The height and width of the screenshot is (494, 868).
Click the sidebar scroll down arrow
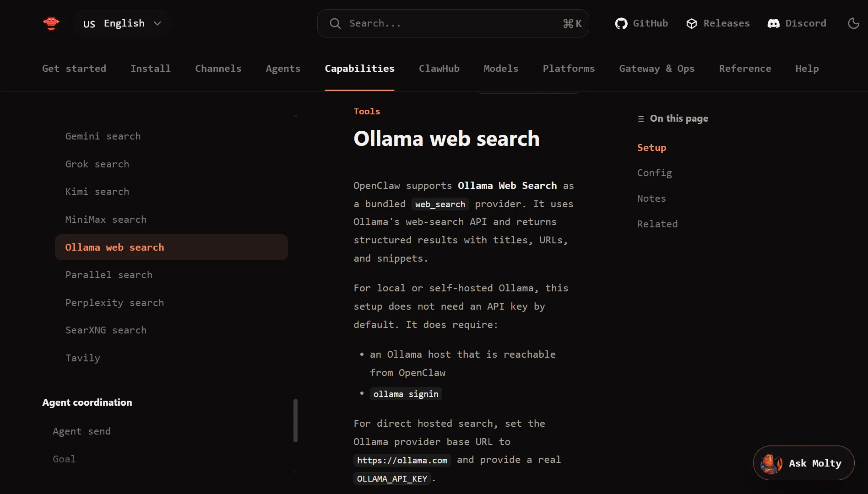click(x=295, y=472)
